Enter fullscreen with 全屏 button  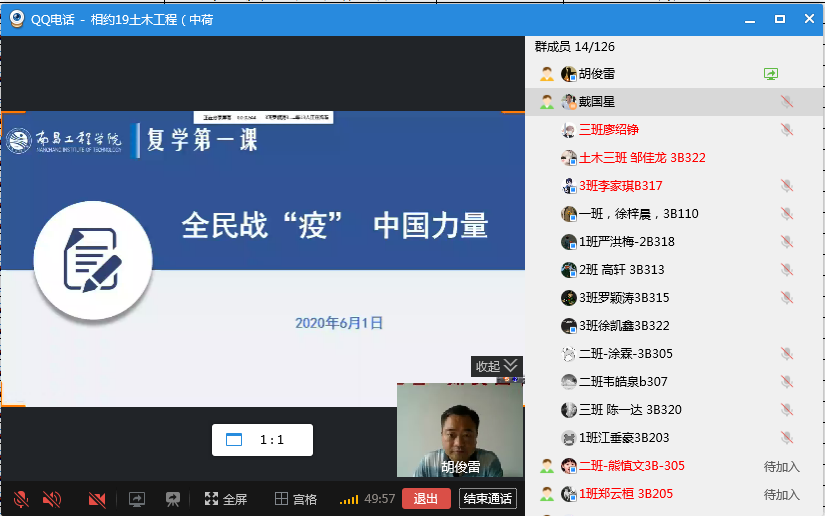pos(225,499)
